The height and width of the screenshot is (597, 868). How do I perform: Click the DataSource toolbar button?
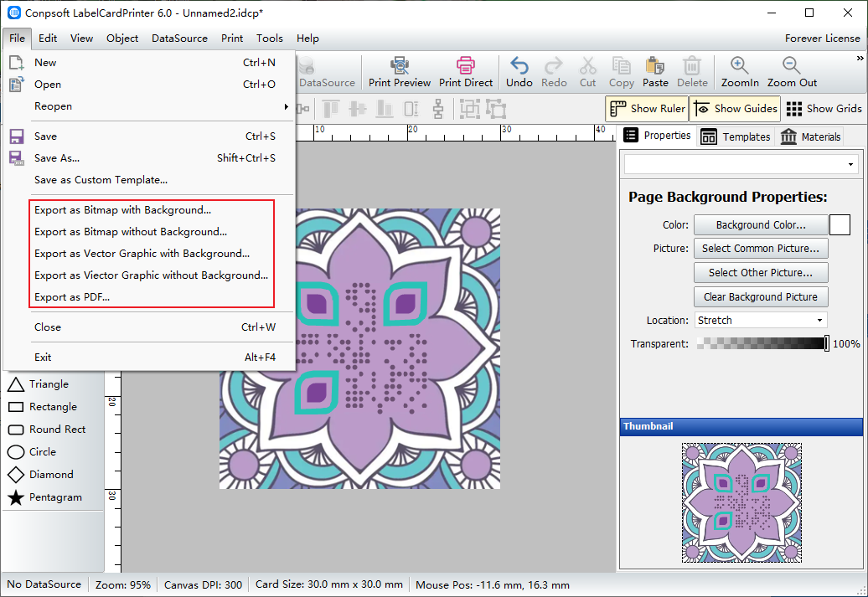pyautogui.click(x=327, y=72)
